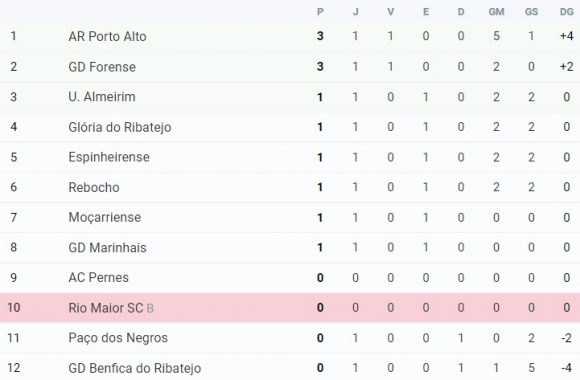
Task: Select Paço dos Negros team
Action: pyautogui.click(x=118, y=338)
